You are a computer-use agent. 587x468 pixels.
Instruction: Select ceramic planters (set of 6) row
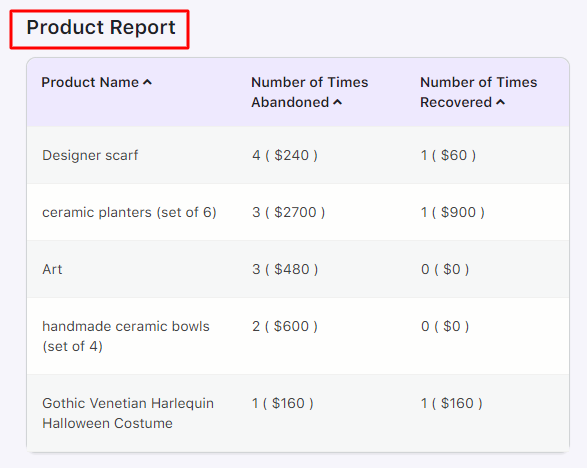tap(298, 212)
